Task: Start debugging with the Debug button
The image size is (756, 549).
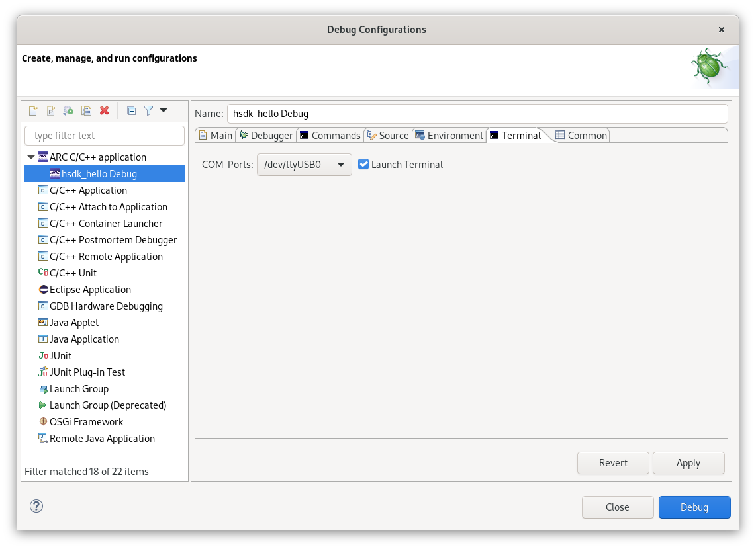Action: point(694,507)
